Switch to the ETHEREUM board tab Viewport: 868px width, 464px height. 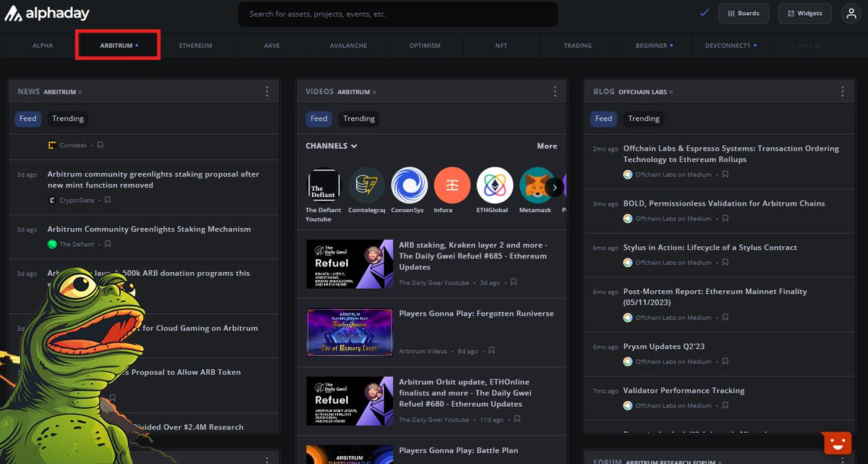click(x=196, y=46)
